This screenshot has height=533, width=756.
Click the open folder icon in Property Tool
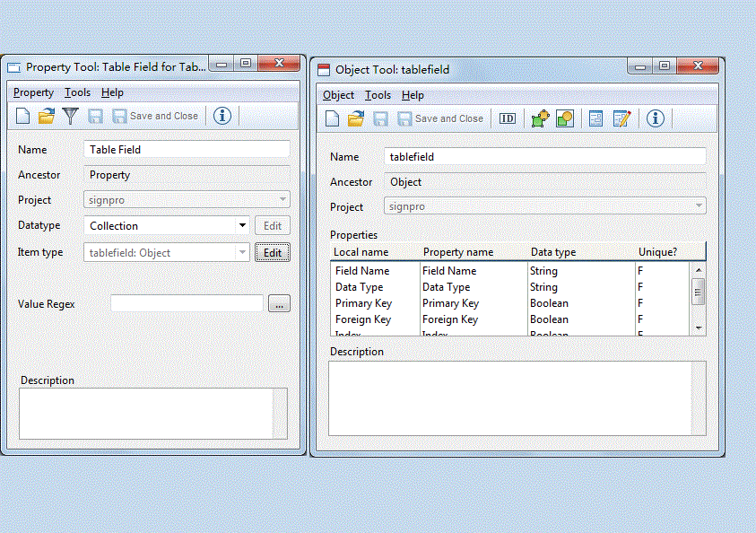tap(47, 116)
